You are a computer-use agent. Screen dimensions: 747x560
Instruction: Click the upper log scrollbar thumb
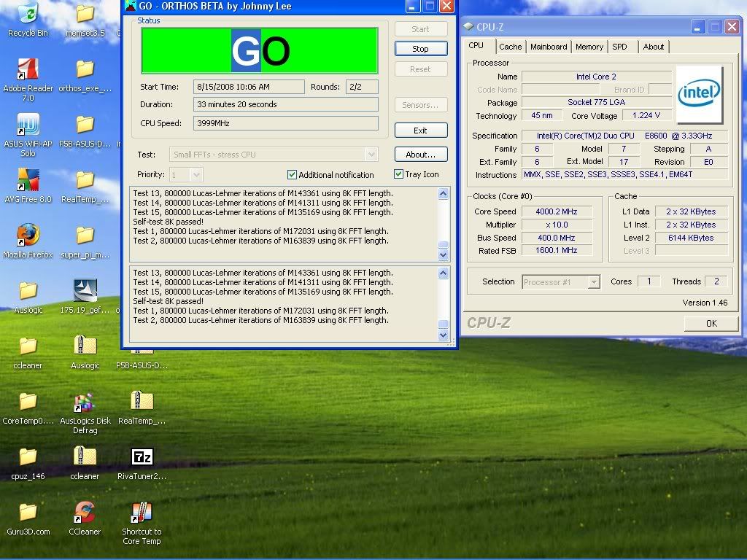pos(443,245)
